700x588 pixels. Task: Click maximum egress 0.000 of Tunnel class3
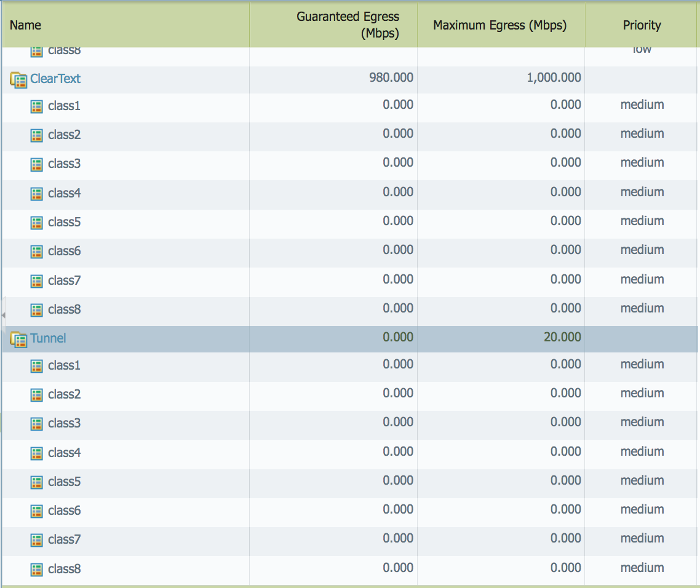(566, 422)
